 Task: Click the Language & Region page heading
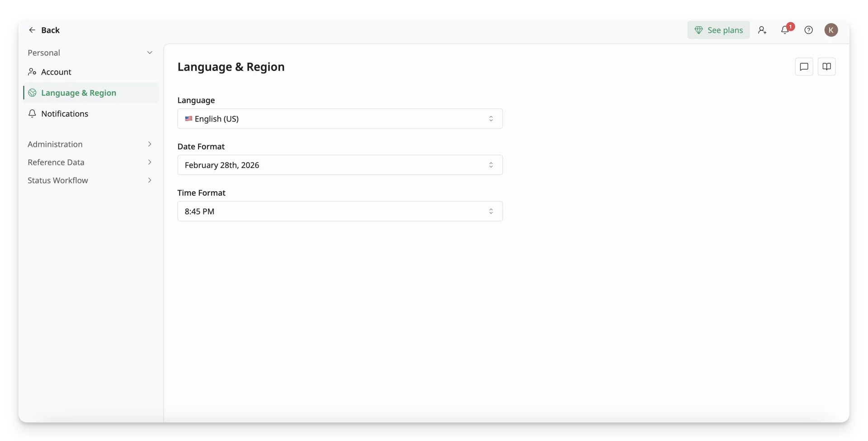[x=231, y=67]
